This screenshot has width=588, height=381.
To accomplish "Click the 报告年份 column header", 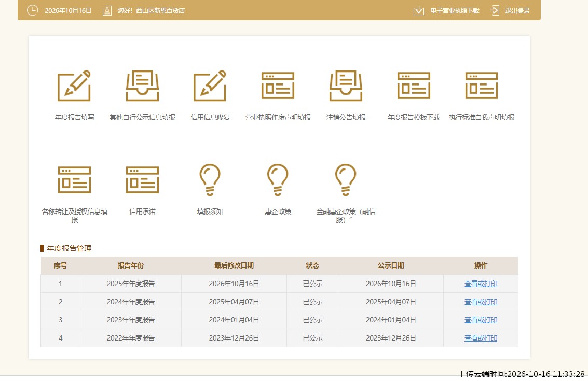I will (130, 265).
